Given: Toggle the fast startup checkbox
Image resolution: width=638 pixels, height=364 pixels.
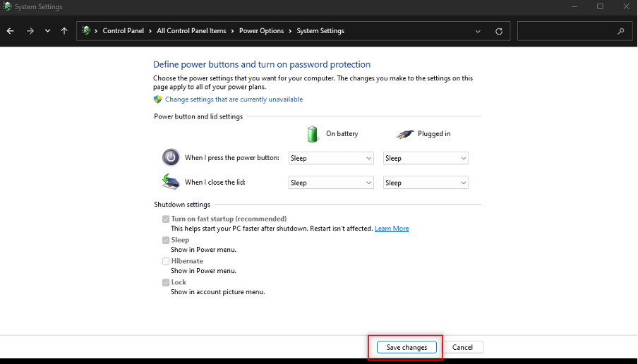Looking at the screenshot, I should tap(166, 219).
